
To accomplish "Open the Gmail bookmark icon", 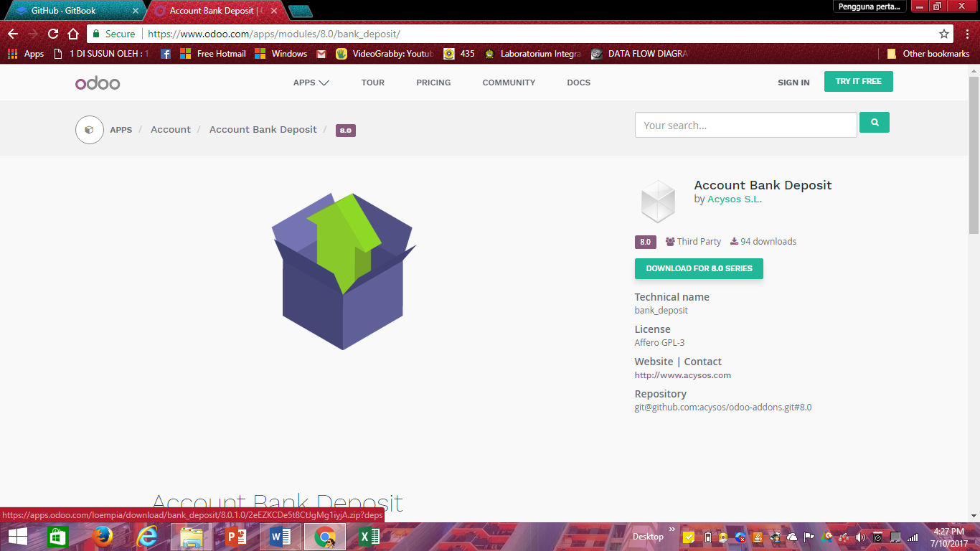I will pos(321,54).
